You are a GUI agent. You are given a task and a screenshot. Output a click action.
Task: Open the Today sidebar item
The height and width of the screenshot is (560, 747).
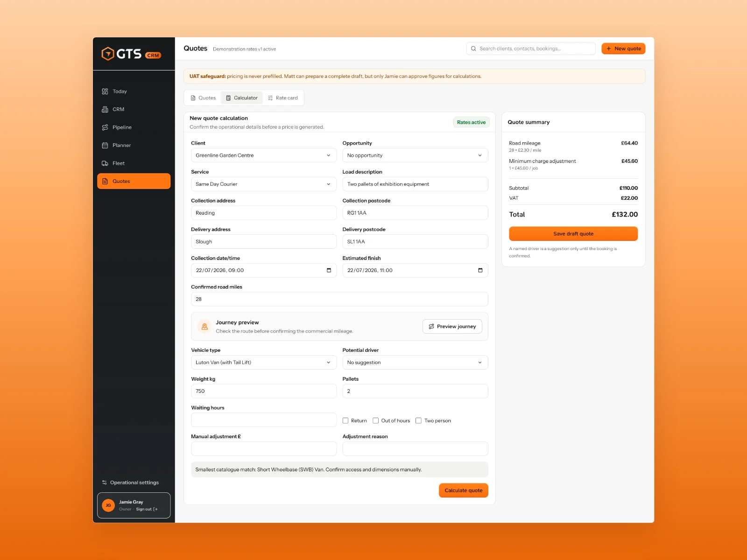[x=134, y=91]
